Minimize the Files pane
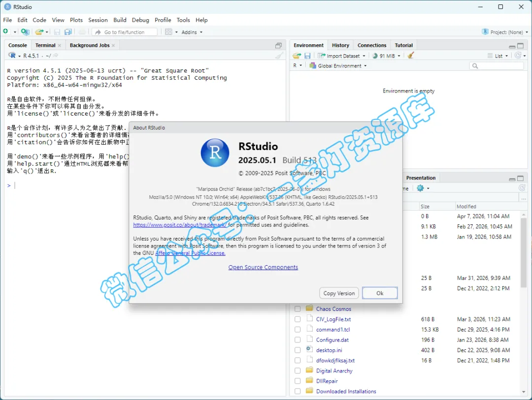The width and height of the screenshot is (532, 400). pos(512,179)
